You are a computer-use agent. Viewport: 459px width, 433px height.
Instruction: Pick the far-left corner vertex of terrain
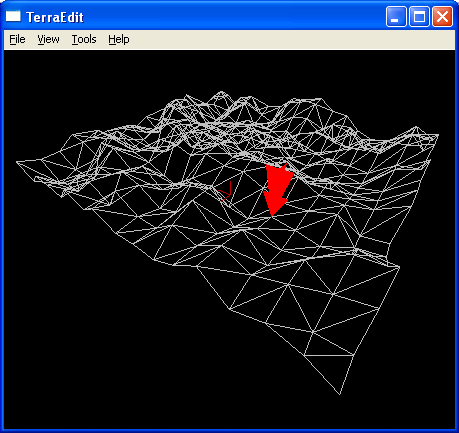(x=17, y=162)
